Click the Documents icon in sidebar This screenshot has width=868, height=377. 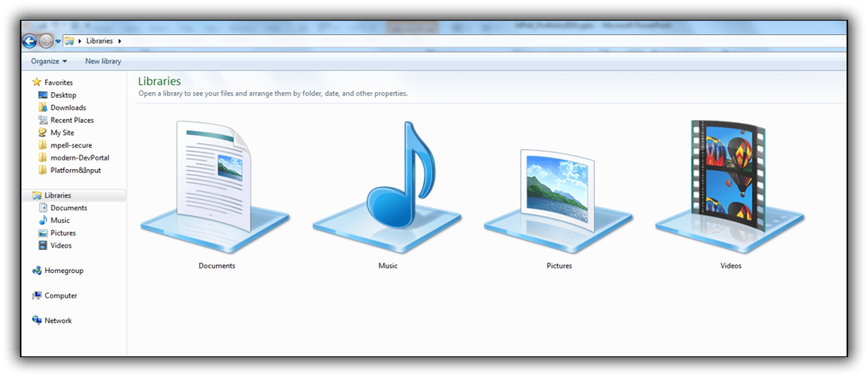[43, 208]
